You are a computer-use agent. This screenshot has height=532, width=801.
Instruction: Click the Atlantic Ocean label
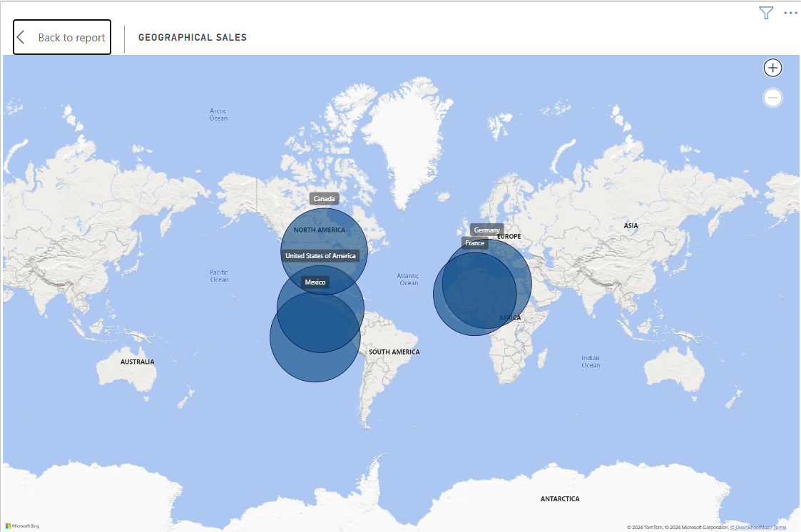coord(408,280)
